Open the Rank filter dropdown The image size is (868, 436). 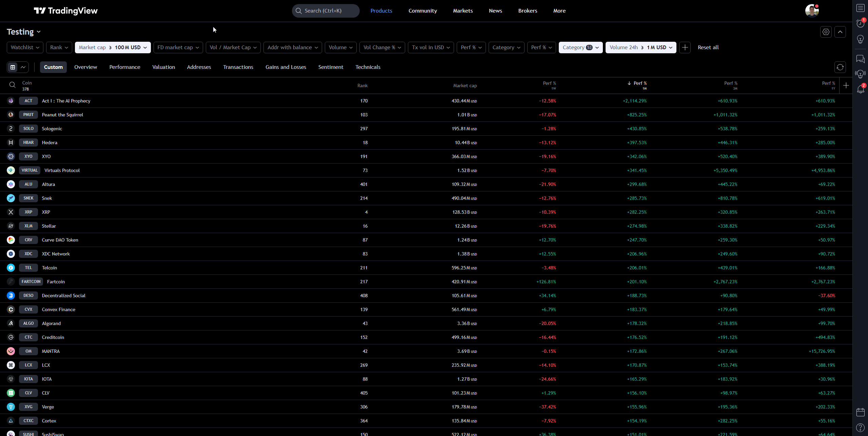(59, 48)
